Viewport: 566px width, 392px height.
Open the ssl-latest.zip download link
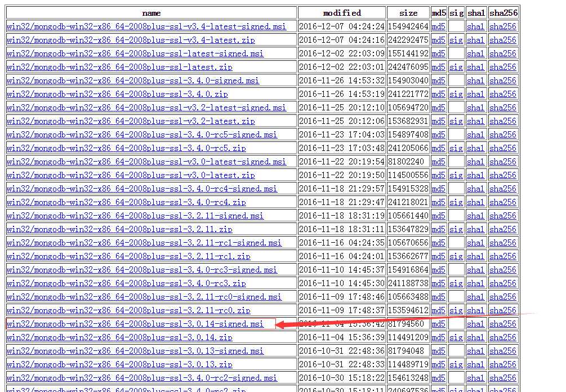click(119, 67)
